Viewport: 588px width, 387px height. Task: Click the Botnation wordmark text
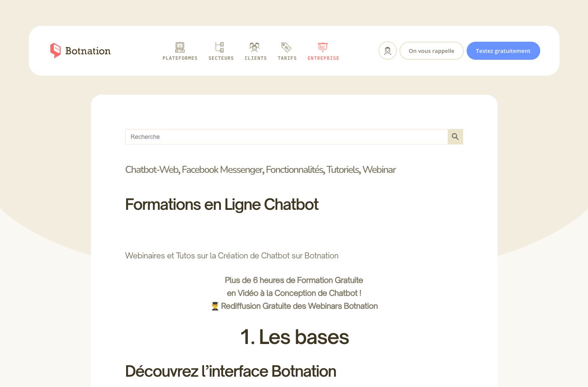88,51
